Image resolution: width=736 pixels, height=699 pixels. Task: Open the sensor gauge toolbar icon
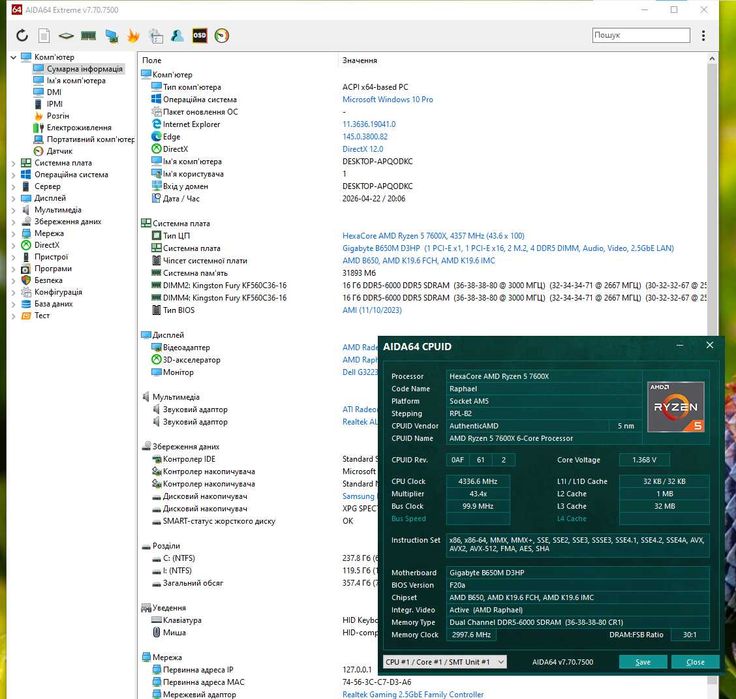222,36
